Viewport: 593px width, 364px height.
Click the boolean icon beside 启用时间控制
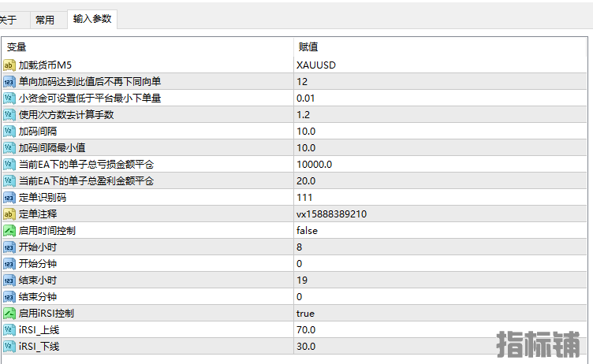click(x=9, y=231)
